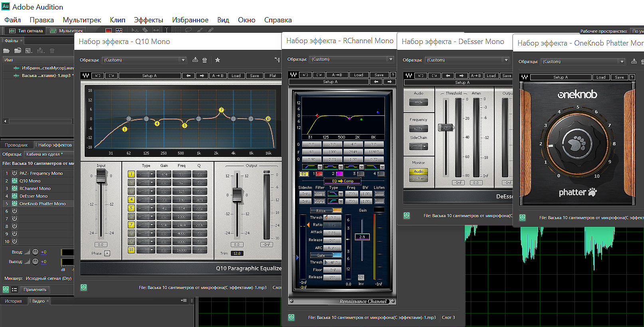Click the open file folder icon in Files panel
The height and width of the screenshot is (327, 644).
tap(6, 51)
